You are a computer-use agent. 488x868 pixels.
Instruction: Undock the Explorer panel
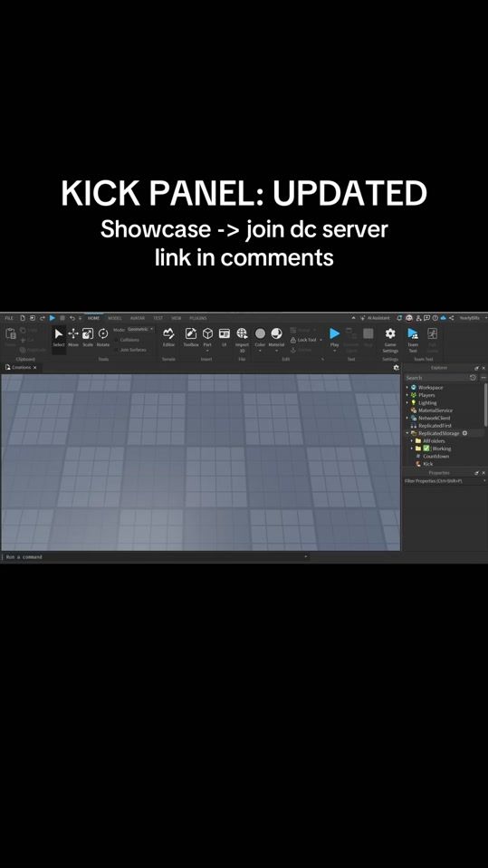(x=476, y=368)
